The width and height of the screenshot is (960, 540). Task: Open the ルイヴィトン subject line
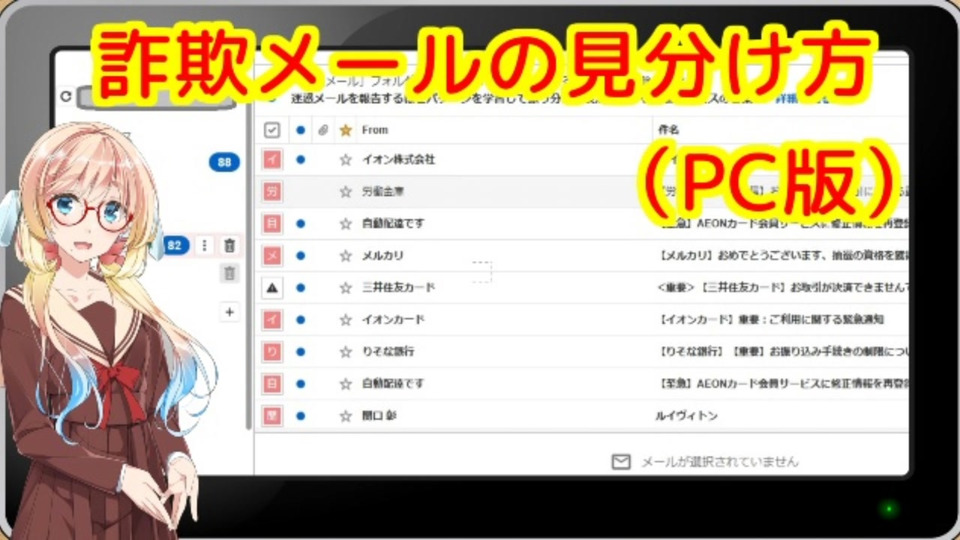686,416
